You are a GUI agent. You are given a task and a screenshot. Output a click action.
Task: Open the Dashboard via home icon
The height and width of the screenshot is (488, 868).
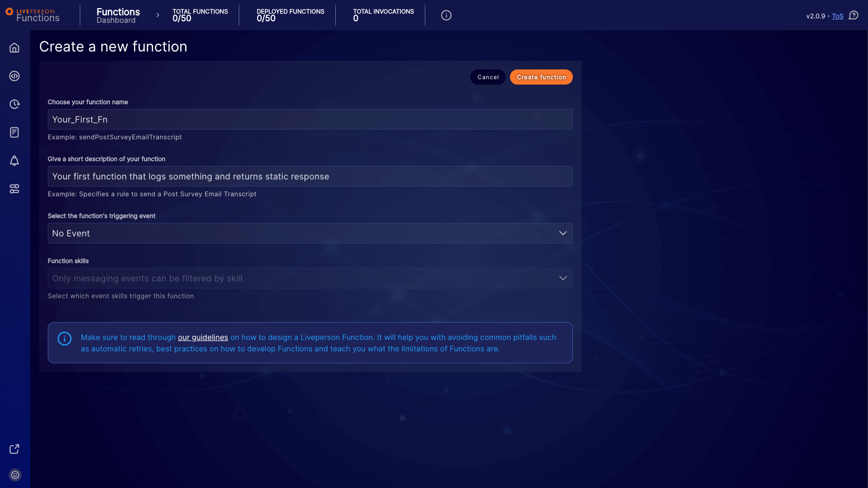coord(14,48)
